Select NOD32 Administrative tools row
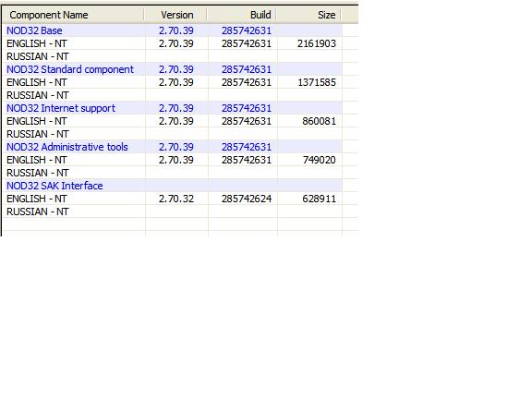 pyautogui.click(x=173, y=147)
